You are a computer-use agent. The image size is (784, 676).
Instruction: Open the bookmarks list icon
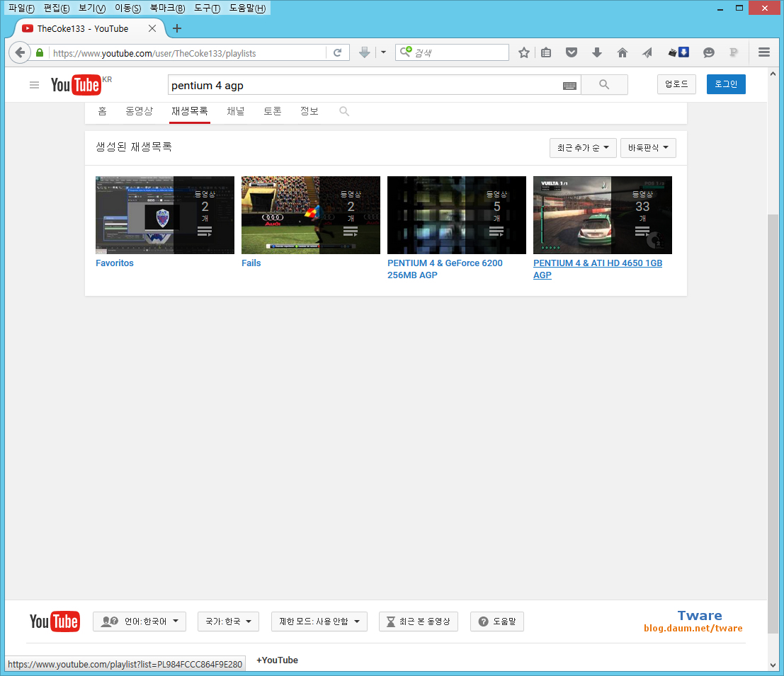point(546,52)
